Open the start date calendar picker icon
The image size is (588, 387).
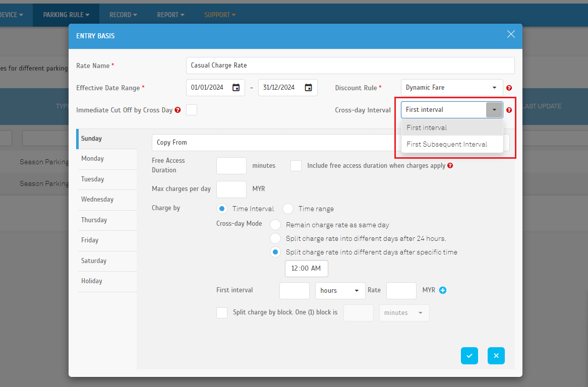tap(236, 88)
